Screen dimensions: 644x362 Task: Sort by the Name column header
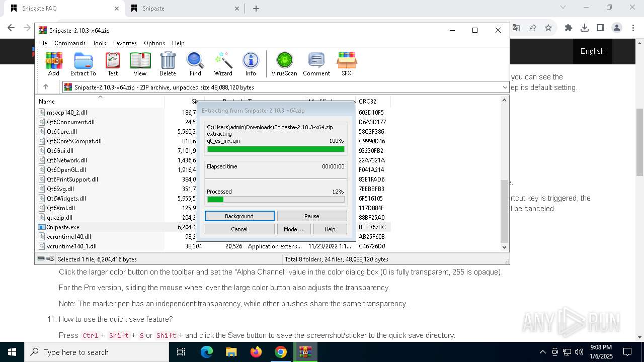[101, 101]
